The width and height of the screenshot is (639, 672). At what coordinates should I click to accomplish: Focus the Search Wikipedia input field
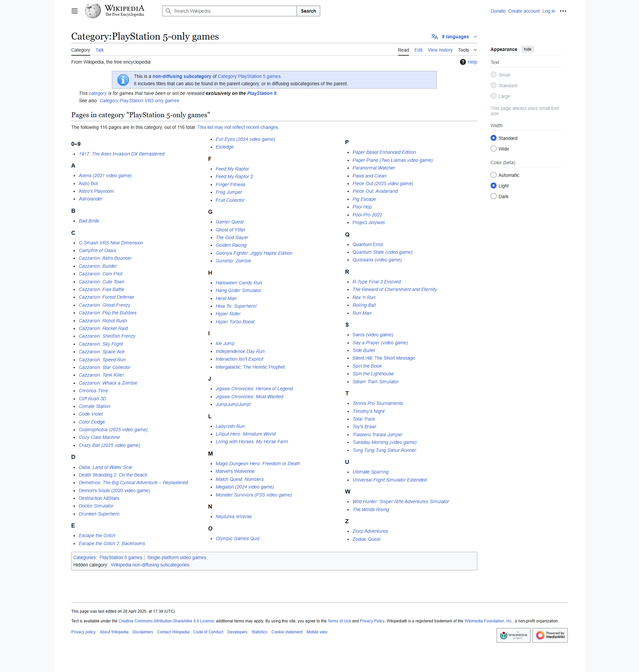(230, 11)
